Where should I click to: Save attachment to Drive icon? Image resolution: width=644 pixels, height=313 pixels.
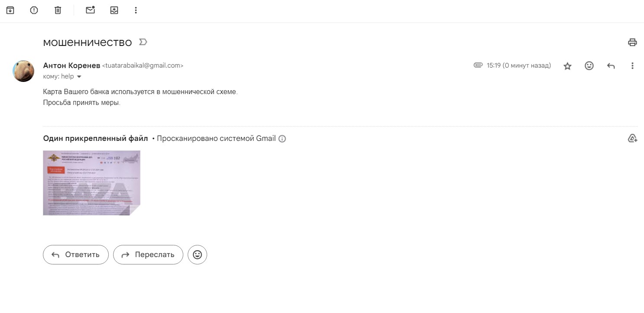coord(632,138)
